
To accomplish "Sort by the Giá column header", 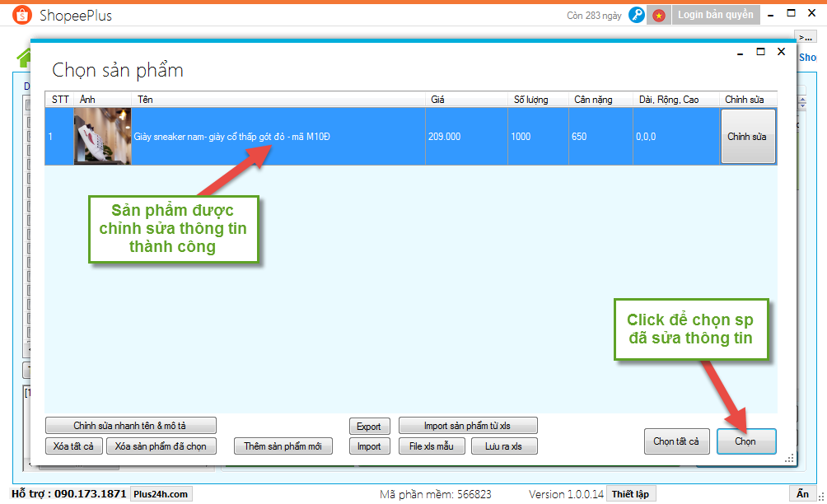I will point(465,100).
